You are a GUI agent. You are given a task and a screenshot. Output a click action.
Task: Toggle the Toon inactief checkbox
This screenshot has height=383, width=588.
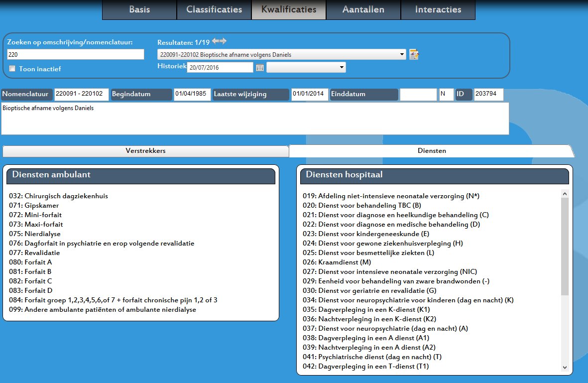12,69
